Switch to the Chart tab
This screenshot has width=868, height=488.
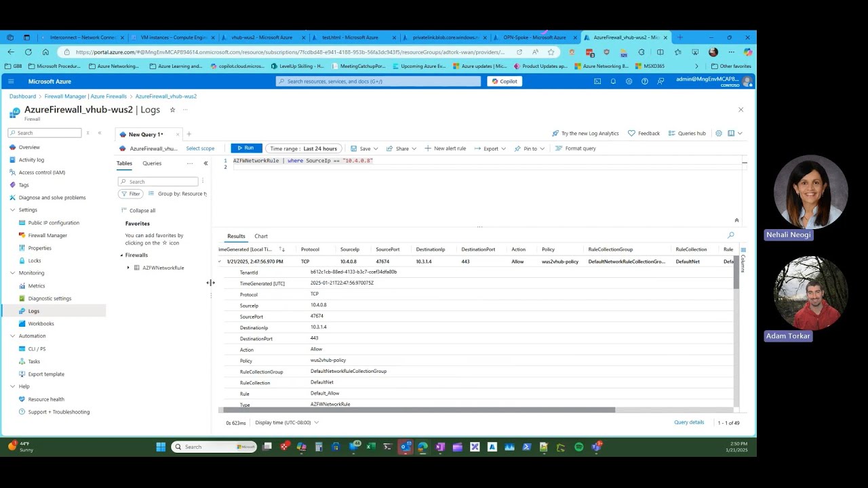[x=261, y=237]
